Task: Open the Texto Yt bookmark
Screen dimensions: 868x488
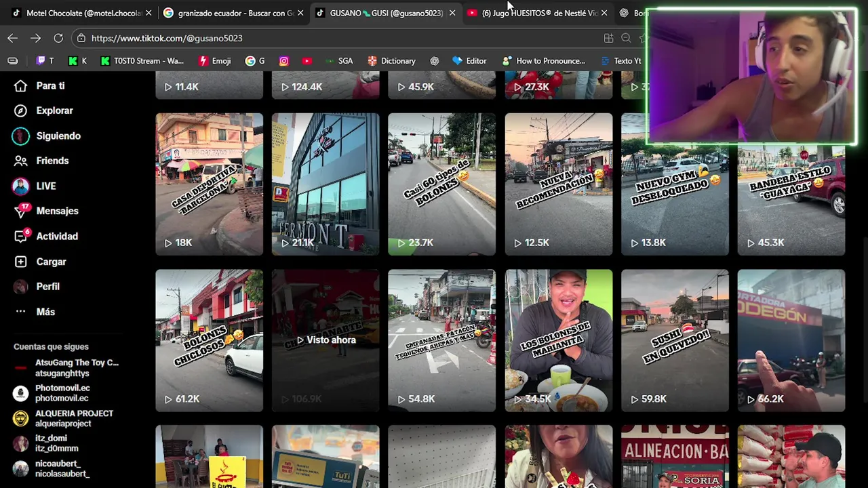Action: click(621, 61)
